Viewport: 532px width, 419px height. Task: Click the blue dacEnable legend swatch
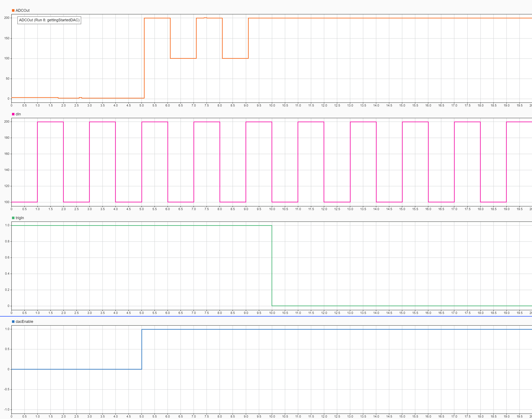[x=13, y=322]
